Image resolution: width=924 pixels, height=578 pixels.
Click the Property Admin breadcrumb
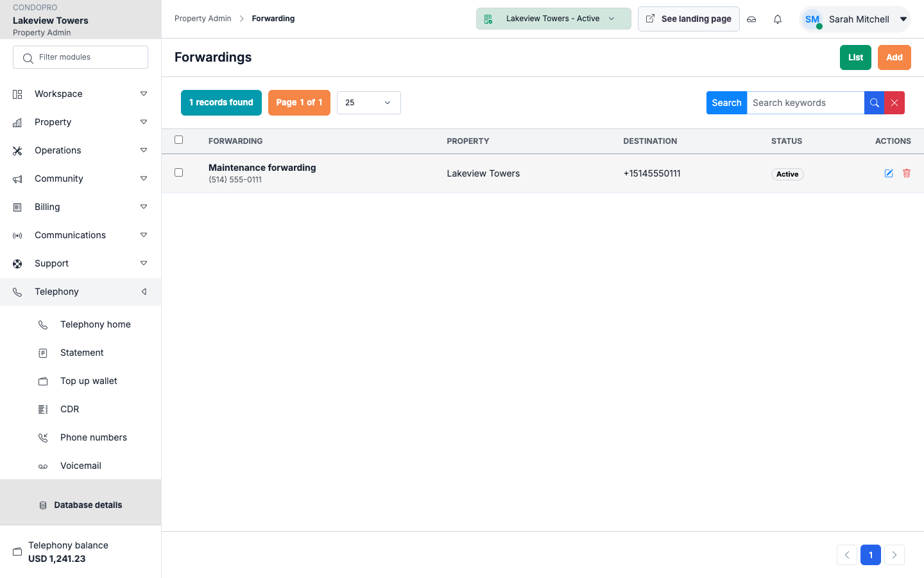point(203,19)
